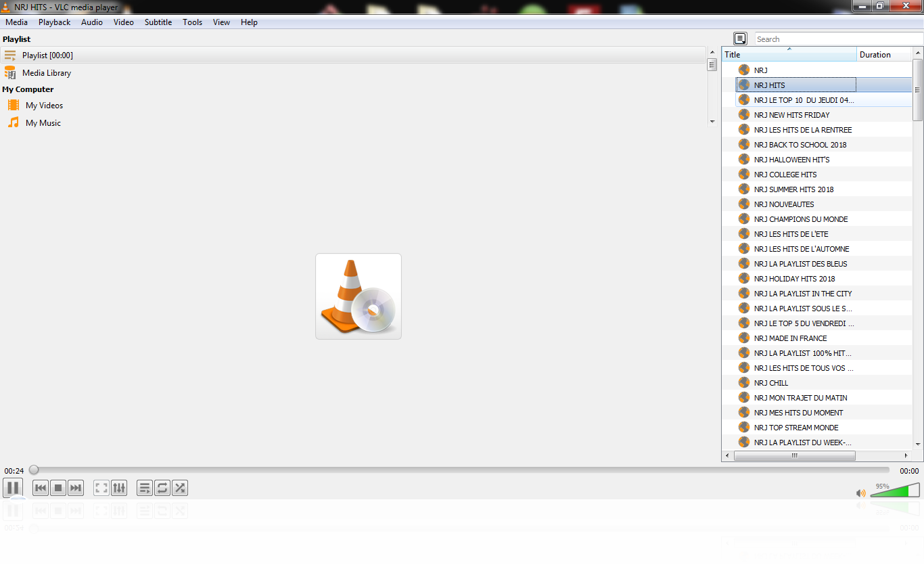Pause playback with the pause button
Image resolution: width=924 pixels, height=567 pixels.
click(x=13, y=488)
